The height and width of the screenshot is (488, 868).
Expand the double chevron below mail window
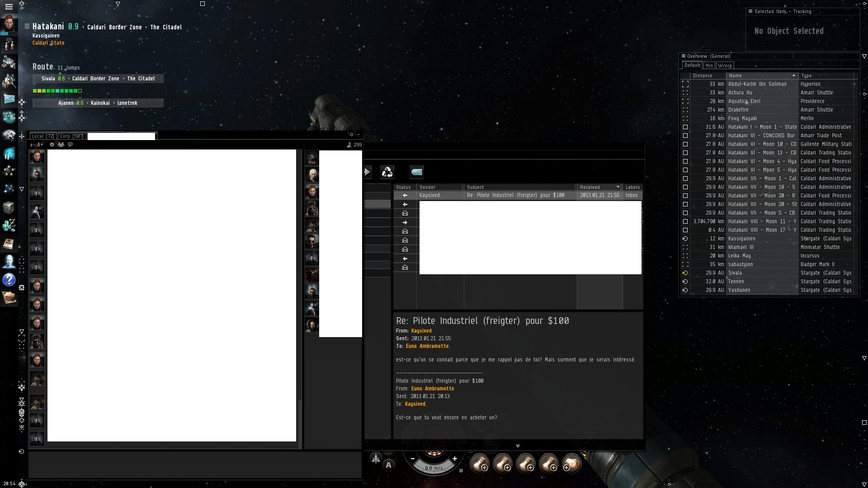pyautogui.click(x=518, y=446)
